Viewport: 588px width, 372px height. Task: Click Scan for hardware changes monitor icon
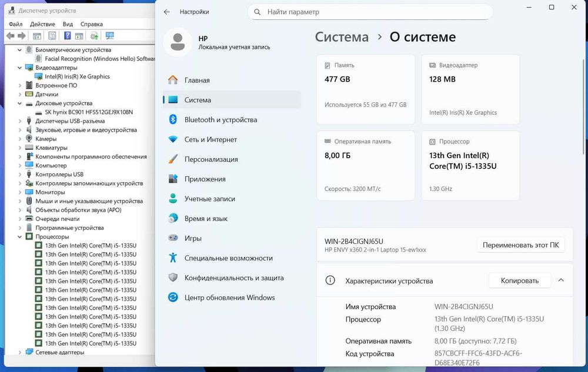pos(109,36)
